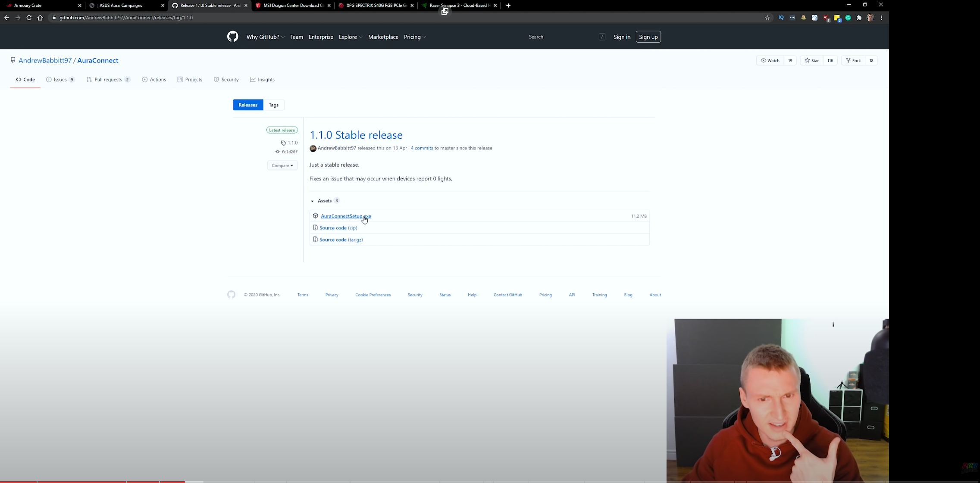Image resolution: width=980 pixels, height=483 pixels.
Task: Open the Actions repository tab
Action: [154, 80]
